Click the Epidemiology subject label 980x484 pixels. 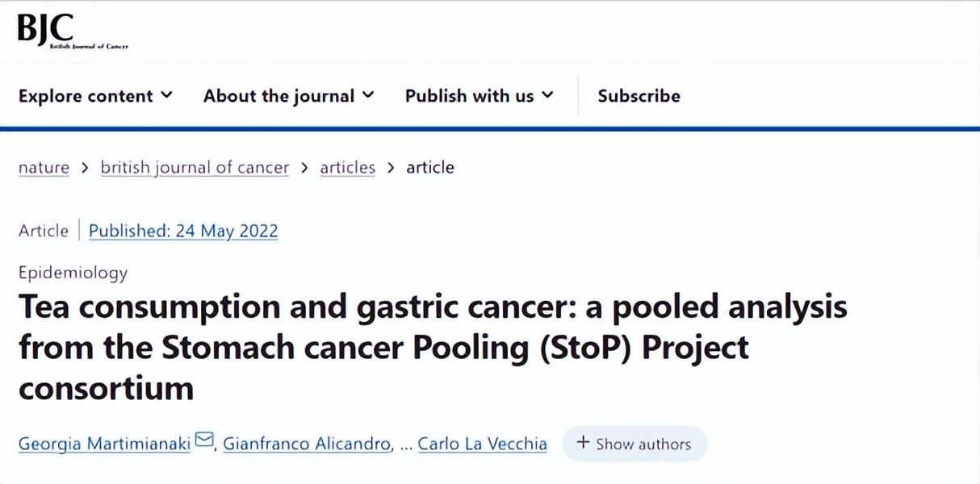click(73, 273)
